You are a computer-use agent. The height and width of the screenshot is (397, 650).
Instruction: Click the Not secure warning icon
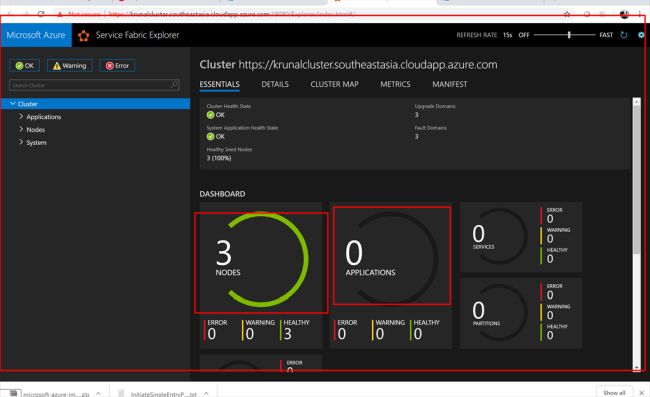[60, 14]
